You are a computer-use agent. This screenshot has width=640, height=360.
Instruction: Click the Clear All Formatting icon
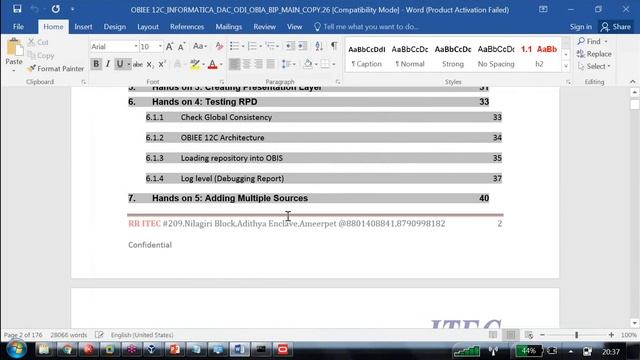[x=219, y=47]
